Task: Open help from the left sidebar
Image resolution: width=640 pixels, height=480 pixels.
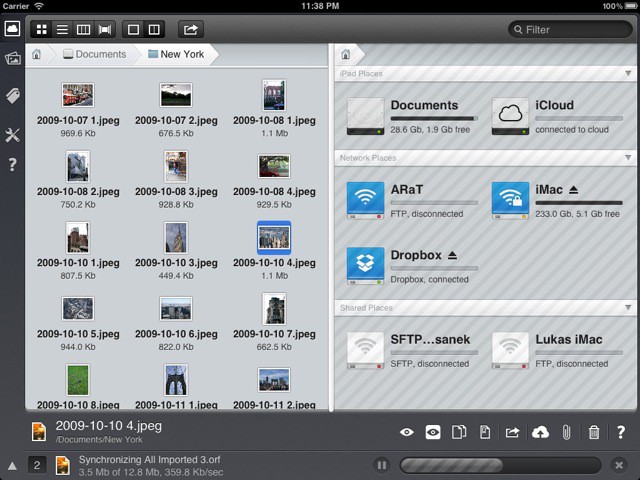Action: (x=12, y=164)
